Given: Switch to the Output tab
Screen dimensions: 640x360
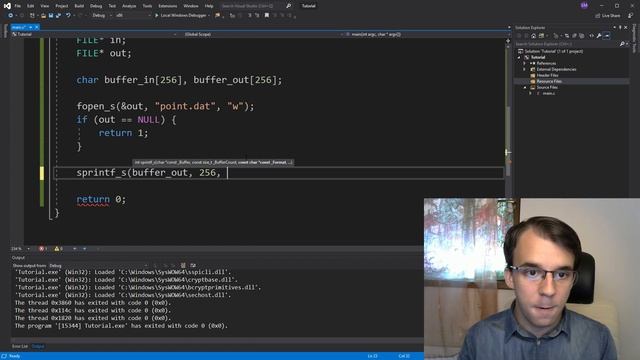Looking at the screenshot, I should click(x=38, y=346).
